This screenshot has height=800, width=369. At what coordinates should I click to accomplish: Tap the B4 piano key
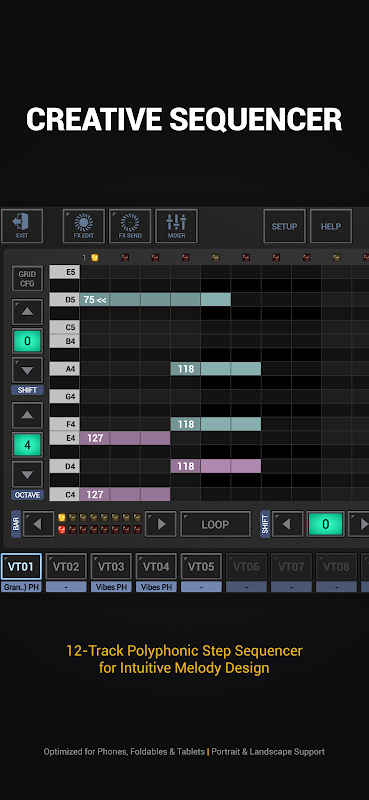[x=64, y=341]
